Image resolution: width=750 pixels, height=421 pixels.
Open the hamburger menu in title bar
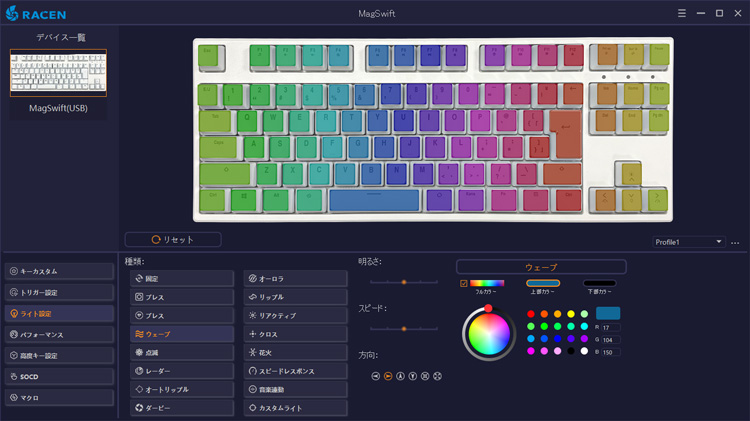(681, 13)
